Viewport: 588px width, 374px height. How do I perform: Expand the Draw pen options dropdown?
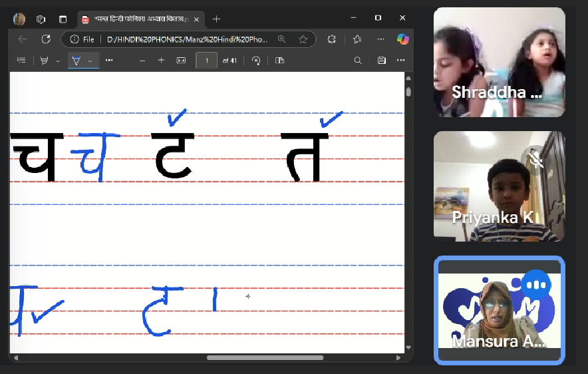tap(90, 61)
